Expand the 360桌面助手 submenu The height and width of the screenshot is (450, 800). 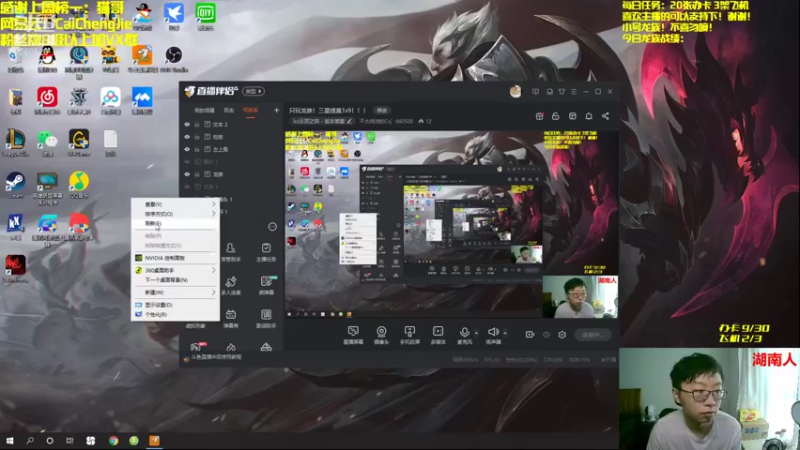click(175, 270)
